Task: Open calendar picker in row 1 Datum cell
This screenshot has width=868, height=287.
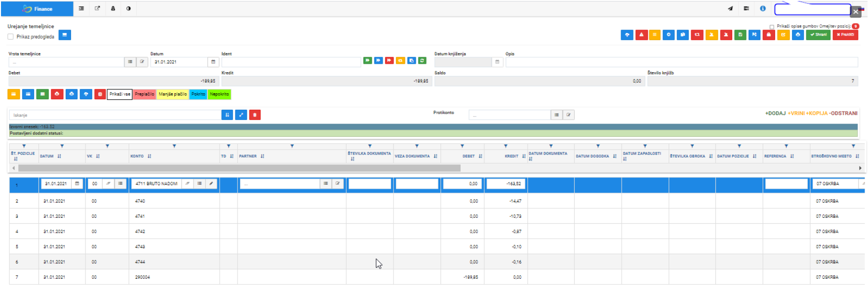Action: [77, 184]
